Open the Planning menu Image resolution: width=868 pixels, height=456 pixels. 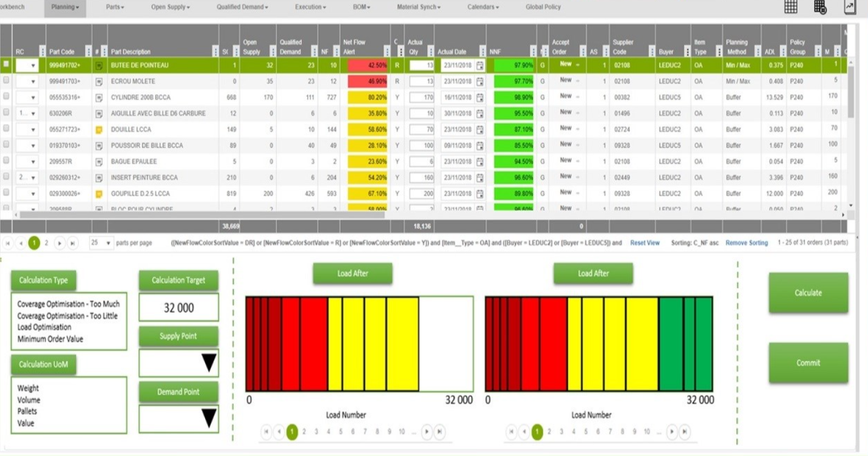pyautogui.click(x=65, y=7)
